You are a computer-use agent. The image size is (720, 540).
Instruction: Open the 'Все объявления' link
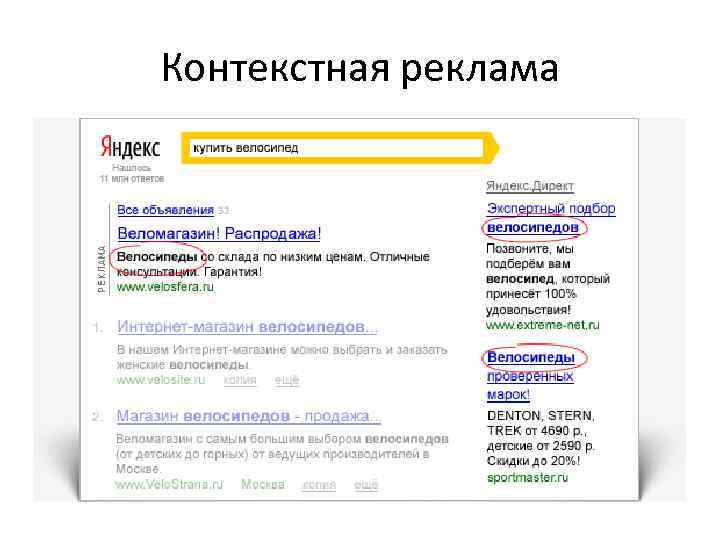coord(165,210)
